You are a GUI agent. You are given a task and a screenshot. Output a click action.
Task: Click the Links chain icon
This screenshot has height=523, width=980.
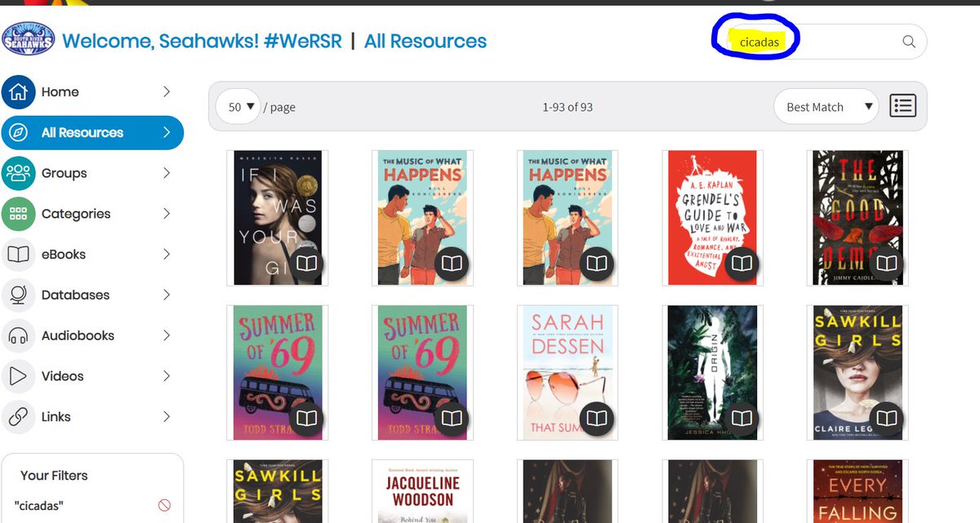(x=18, y=416)
